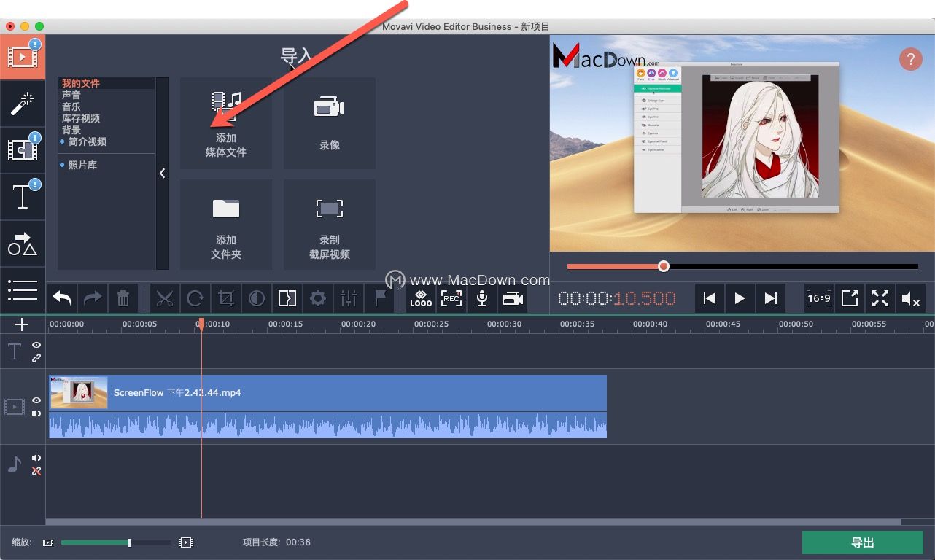This screenshot has height=560, width=935.
Task: Open the Crop tool
Action: pyautogui.click(x=226, y=298)
